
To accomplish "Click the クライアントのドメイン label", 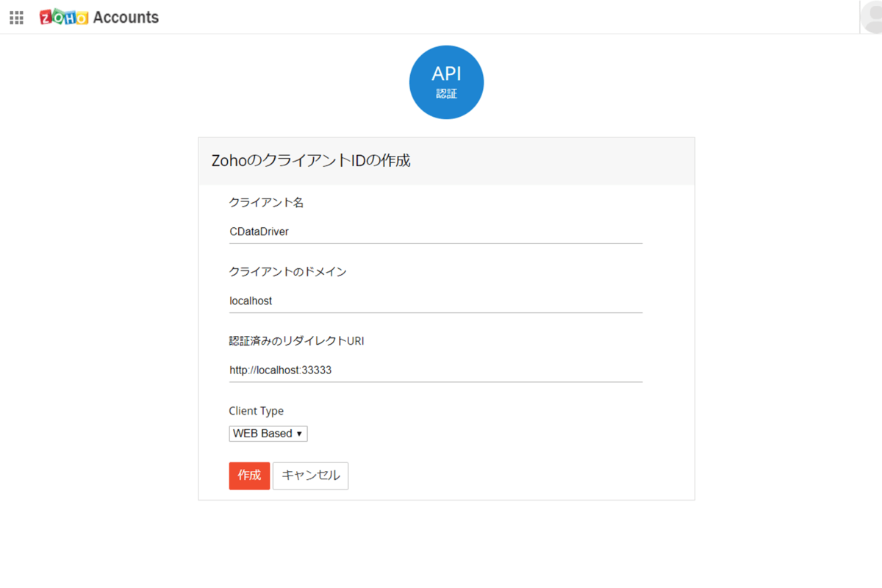I will tap(287, 272).
